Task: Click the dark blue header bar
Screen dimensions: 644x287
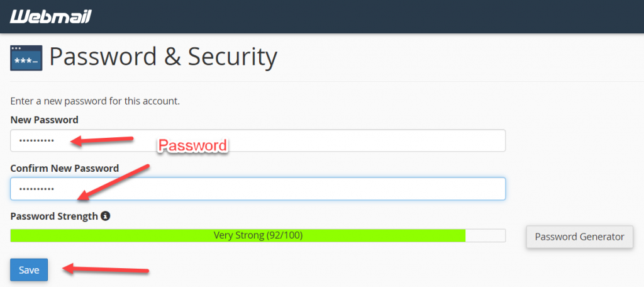Action: point(322,16)
